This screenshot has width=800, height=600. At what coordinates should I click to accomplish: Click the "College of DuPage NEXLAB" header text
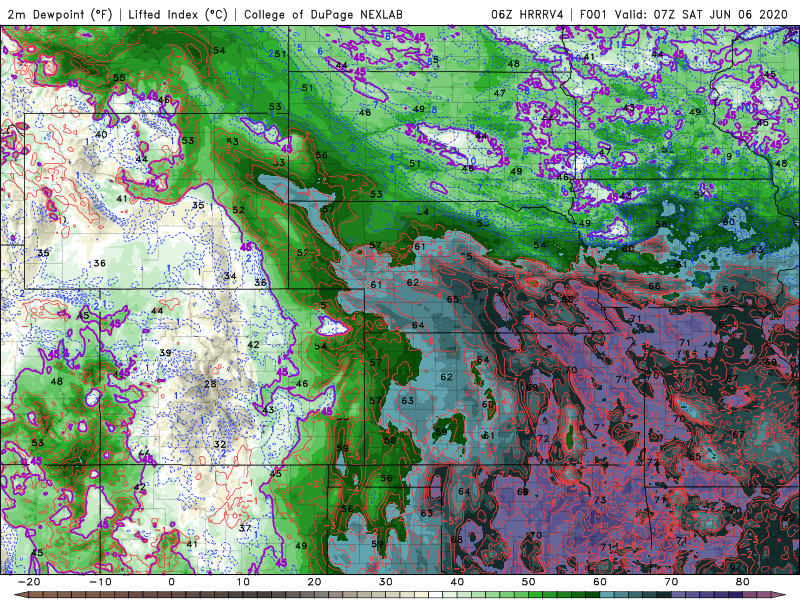click(323, 14)
